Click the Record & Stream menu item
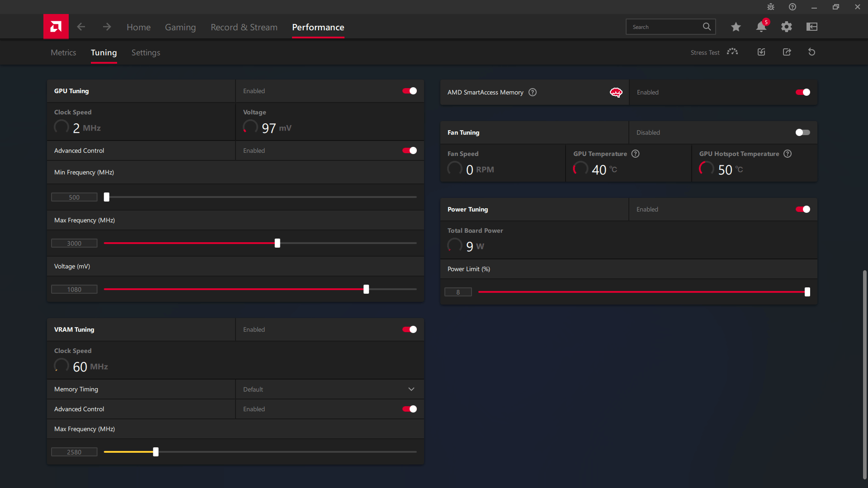Viewport: 868px width, 488px height. pos(244,27)
